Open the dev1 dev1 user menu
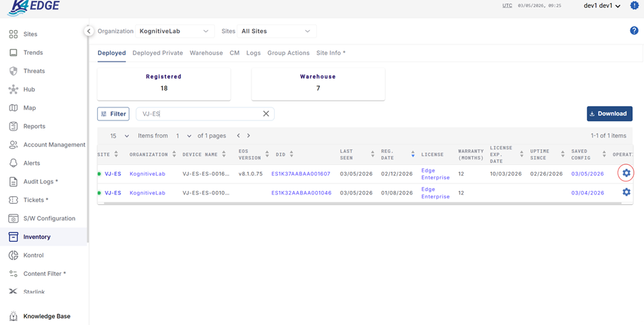 602,6
